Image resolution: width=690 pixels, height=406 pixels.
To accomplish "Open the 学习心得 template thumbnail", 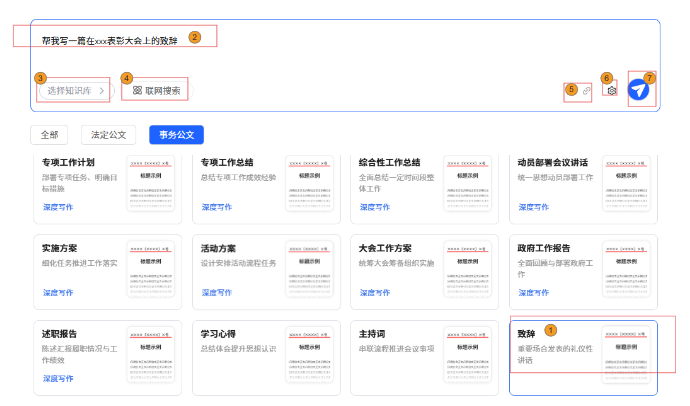I will click(x=312, y=355).
